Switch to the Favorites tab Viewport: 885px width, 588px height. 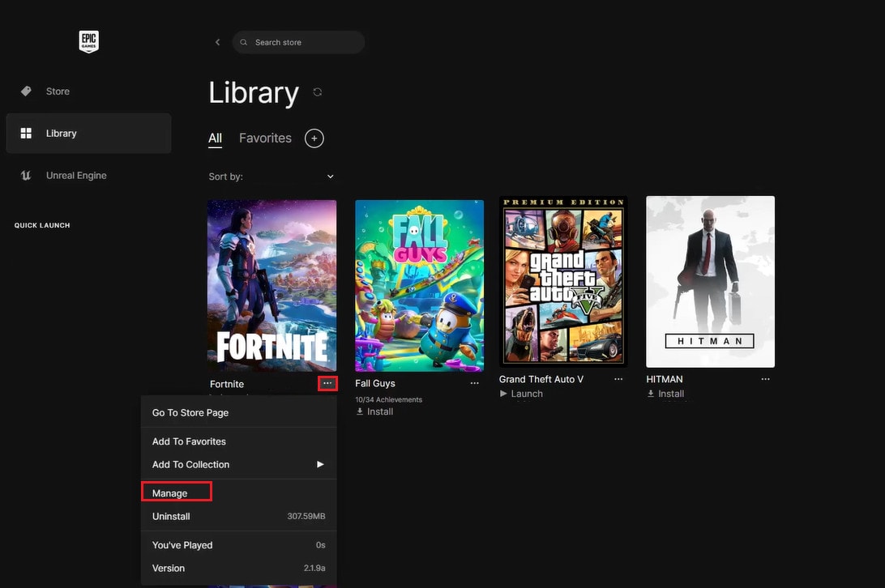tap(264, 138)
